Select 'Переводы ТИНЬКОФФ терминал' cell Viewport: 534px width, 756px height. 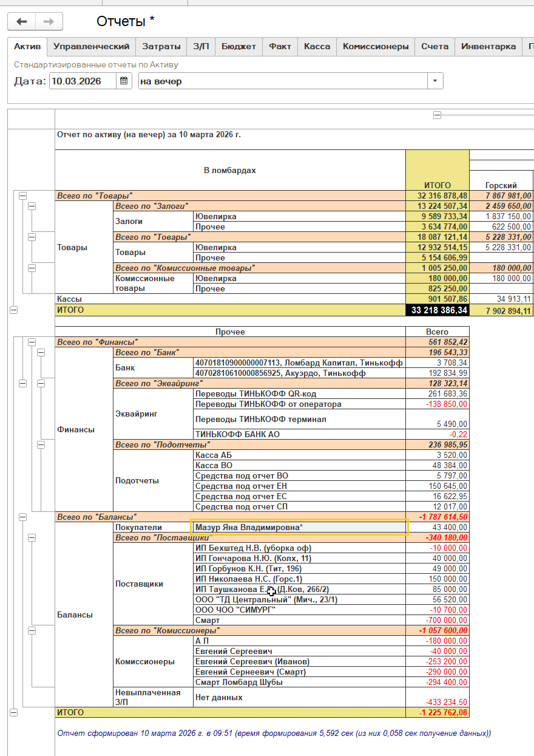(x=299, y=419)
